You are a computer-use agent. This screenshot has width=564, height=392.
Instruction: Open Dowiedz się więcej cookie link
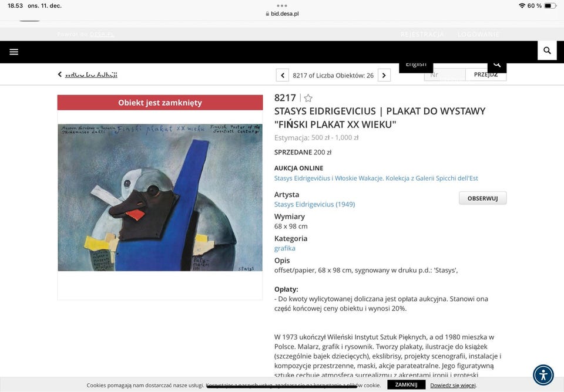(453, 385)
